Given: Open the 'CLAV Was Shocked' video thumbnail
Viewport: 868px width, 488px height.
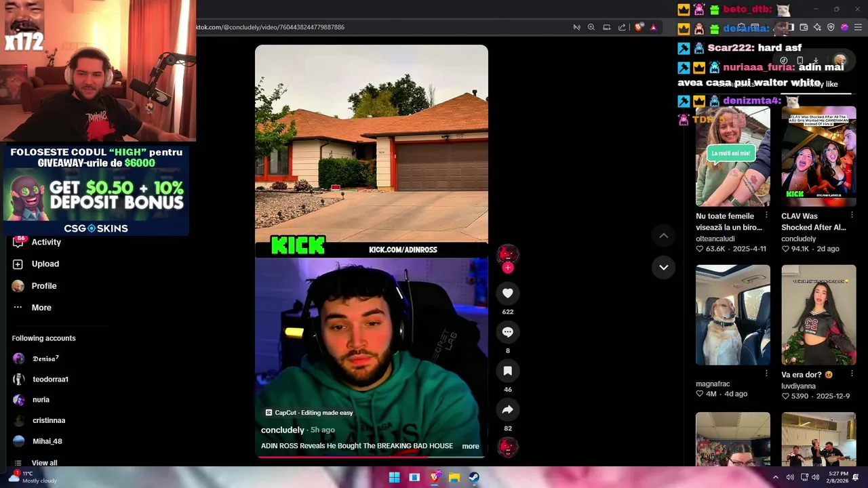Looking at the screenshot, I should [818, 157].
